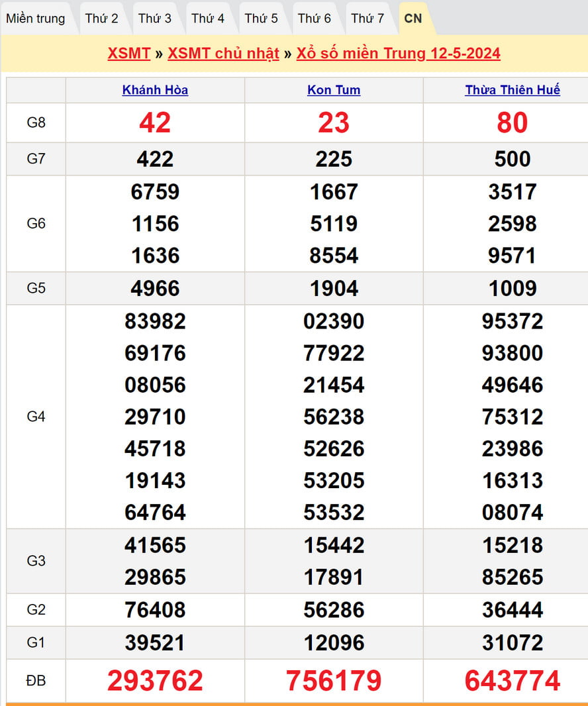
Task: Open the Kon Tum province link
Action: 334,90
